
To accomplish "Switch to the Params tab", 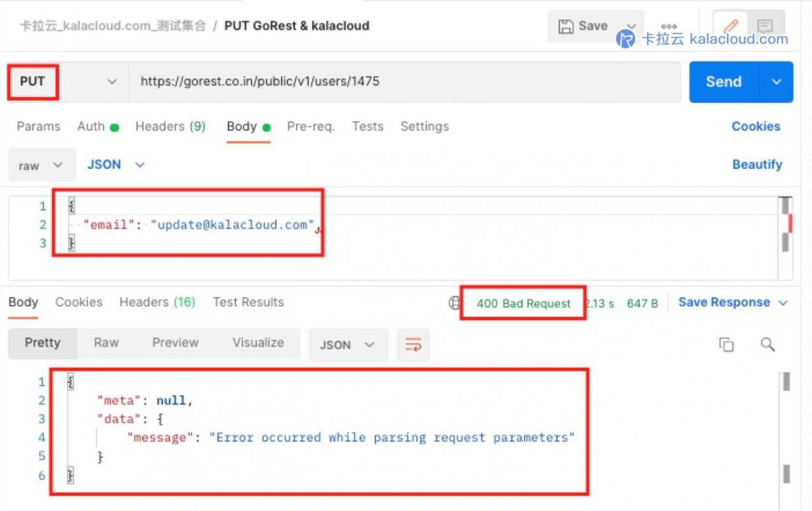I will pyautogui.click(x=38, y=126).
